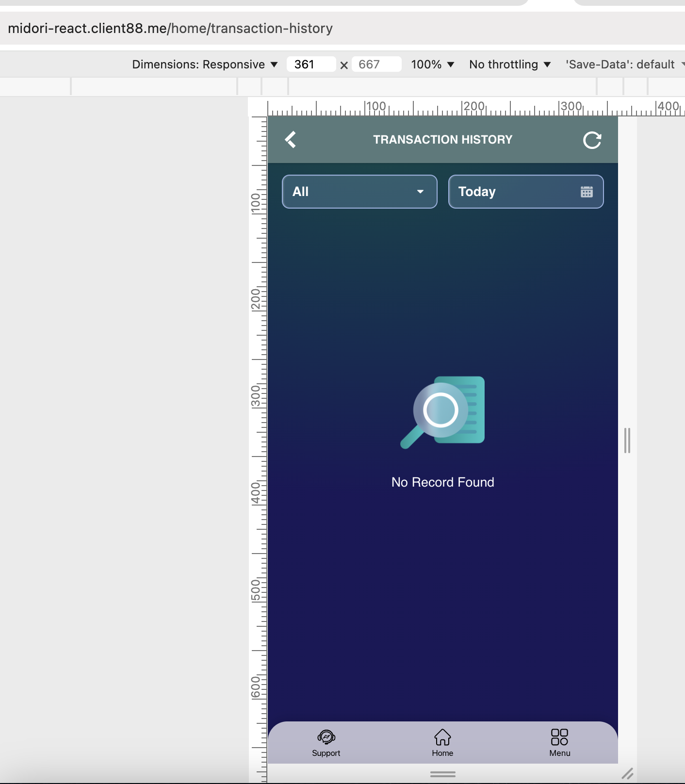Click the calendar icon in the date field

(x=587, y=192)
